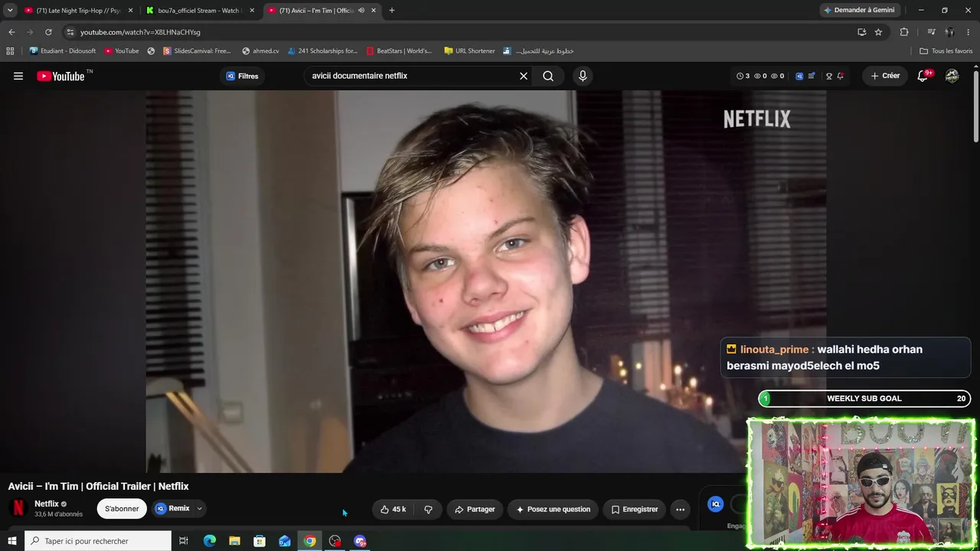980x551 pixels.
Task: Open the Chrome profile avatar
Action: click(949, 32)
